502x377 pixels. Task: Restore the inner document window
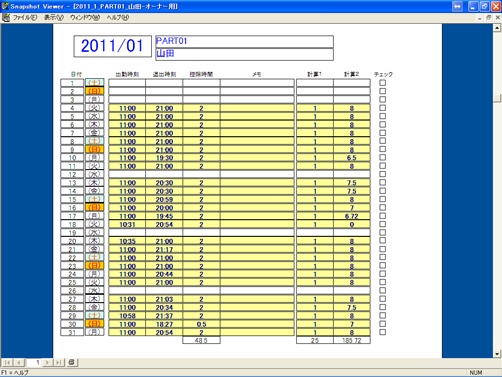click(x=489, y=18)
